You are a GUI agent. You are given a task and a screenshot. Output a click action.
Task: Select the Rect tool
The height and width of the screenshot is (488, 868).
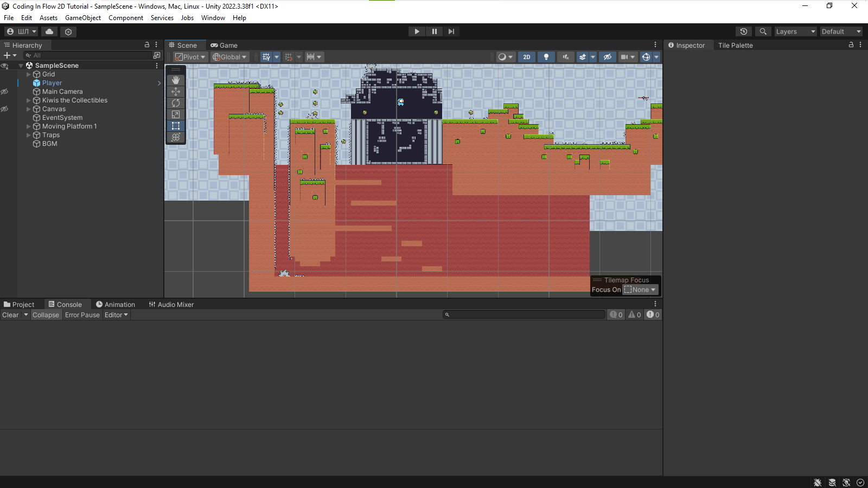pos(176,126)
